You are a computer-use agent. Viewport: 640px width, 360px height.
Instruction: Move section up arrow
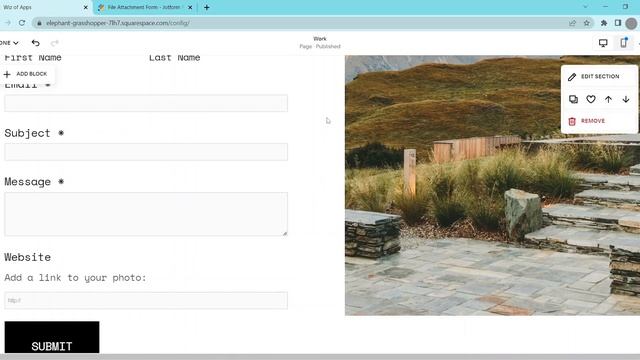(608, 99)
